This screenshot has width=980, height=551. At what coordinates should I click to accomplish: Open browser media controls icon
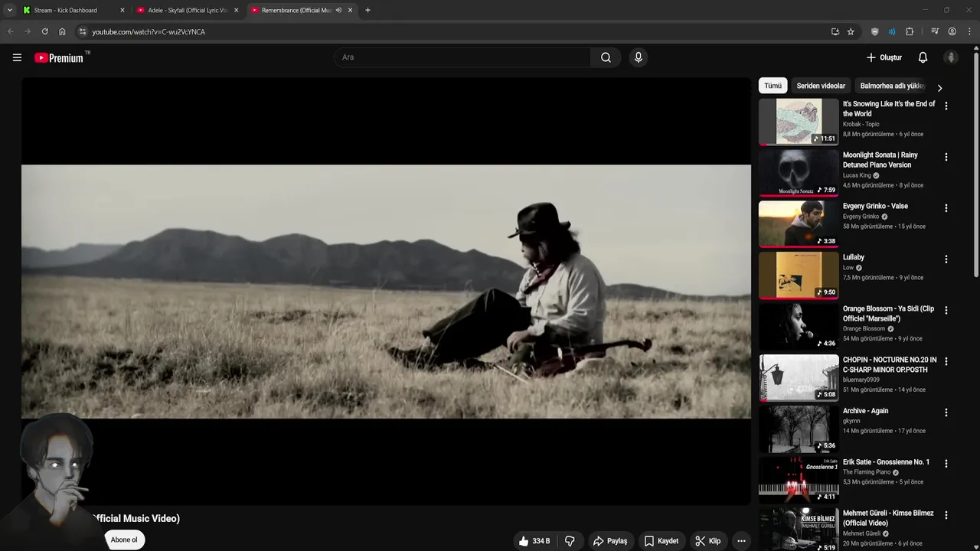935,31
